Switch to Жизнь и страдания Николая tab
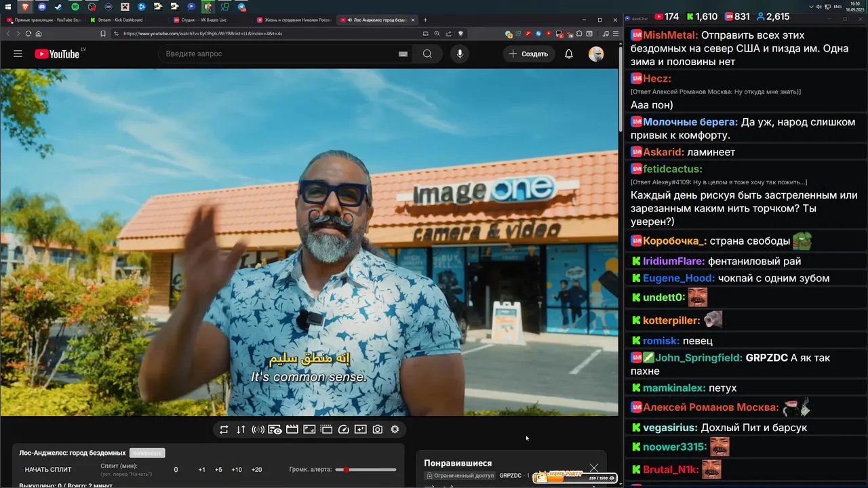Viewport: 868px width, 488px height. click(x=293, y=20)
